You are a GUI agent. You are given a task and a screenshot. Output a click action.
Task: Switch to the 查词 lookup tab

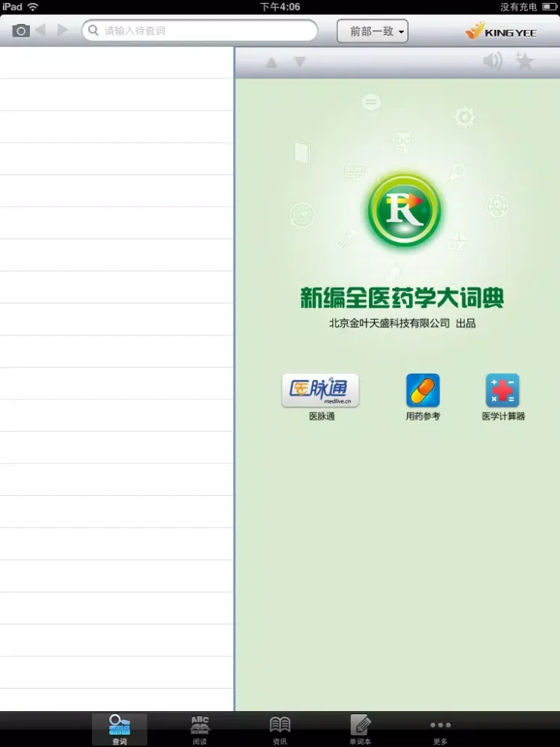point(119,729)
